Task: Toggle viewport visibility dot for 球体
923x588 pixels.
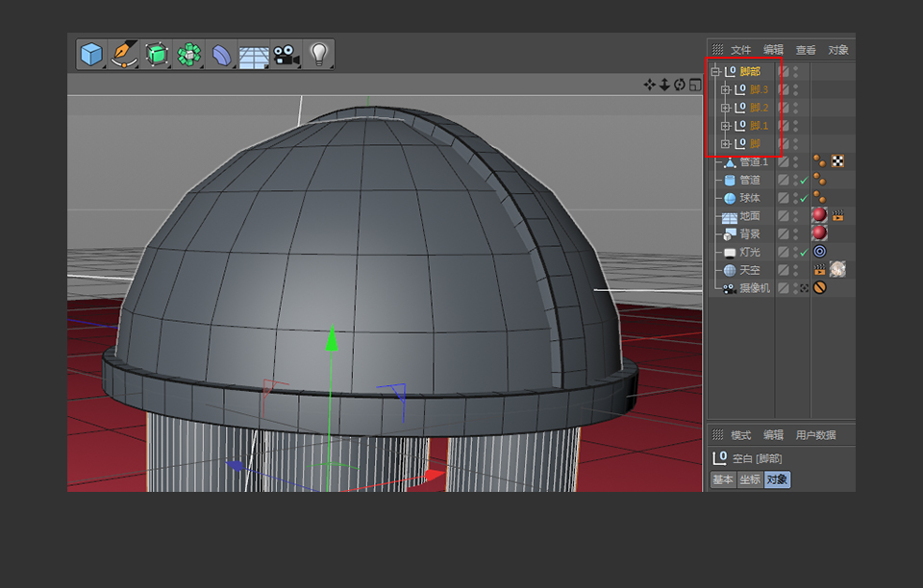Action: point(795,195)
